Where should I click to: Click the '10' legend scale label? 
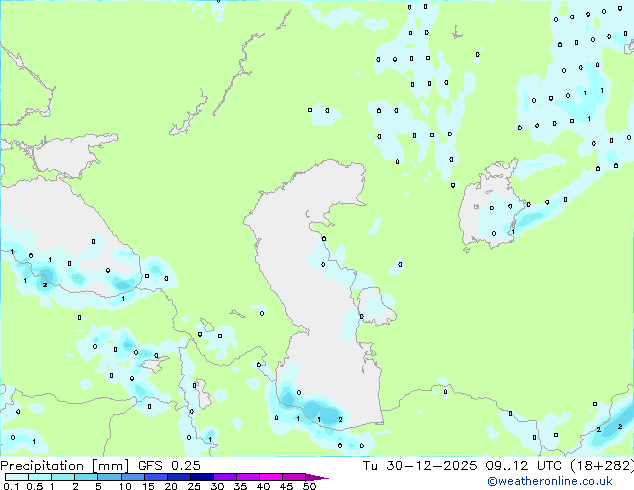point(125,486)
